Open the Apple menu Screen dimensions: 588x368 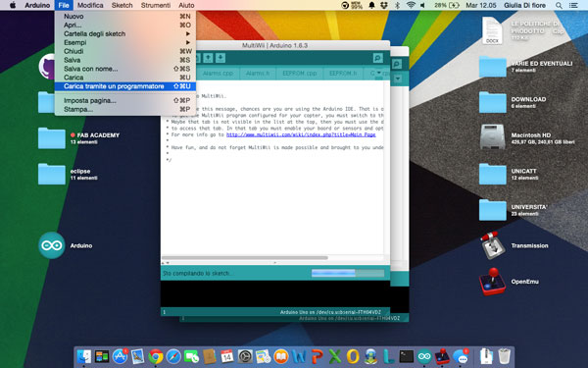pyautogui.click(x=13, y=5)
